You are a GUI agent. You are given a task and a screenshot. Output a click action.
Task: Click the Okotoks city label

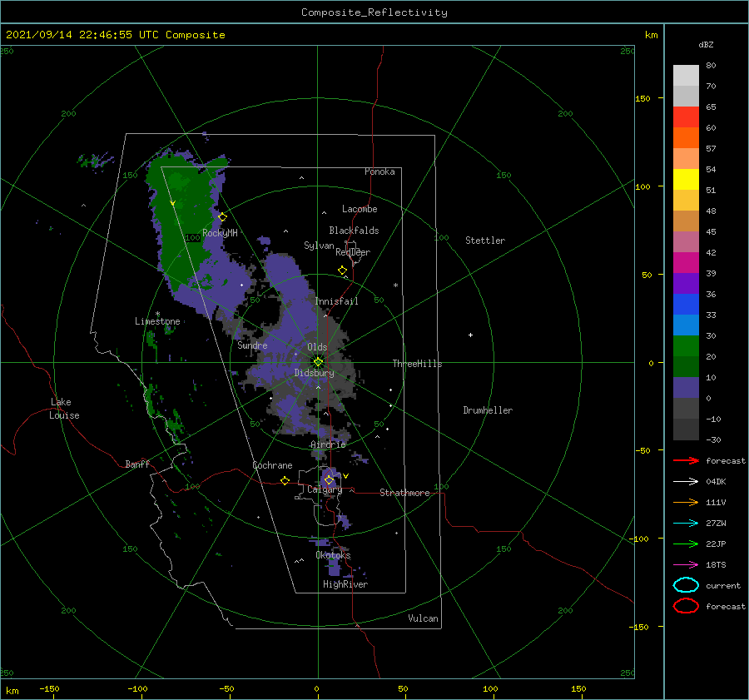click(334, 555)
